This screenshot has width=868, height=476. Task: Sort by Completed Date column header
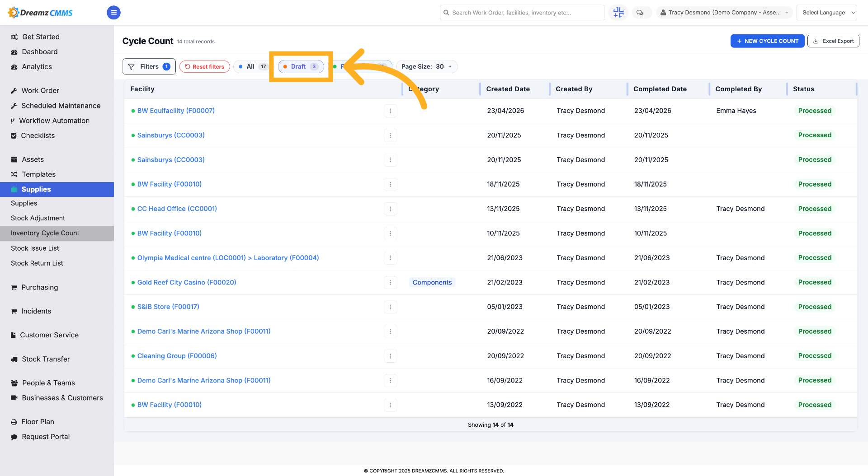point(660,89)
